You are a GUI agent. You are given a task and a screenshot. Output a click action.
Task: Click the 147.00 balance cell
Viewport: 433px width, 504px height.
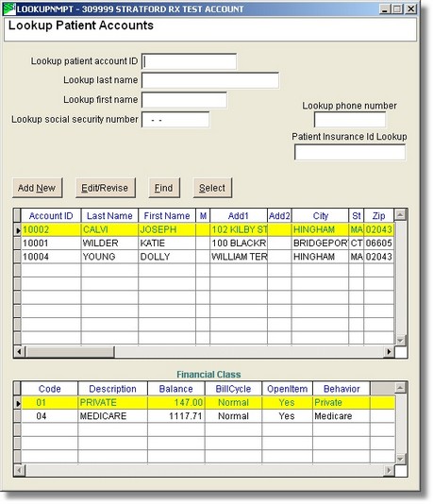(x=176, y=402)
